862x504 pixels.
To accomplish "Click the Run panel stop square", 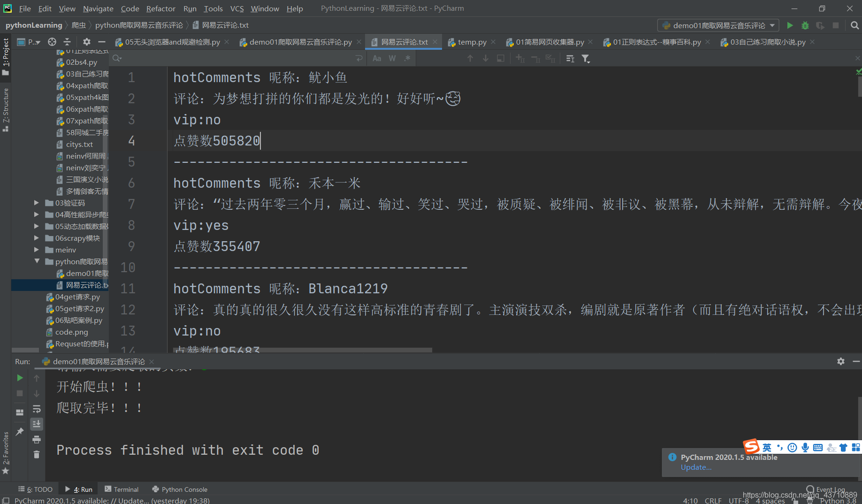I will click(20, 393).
